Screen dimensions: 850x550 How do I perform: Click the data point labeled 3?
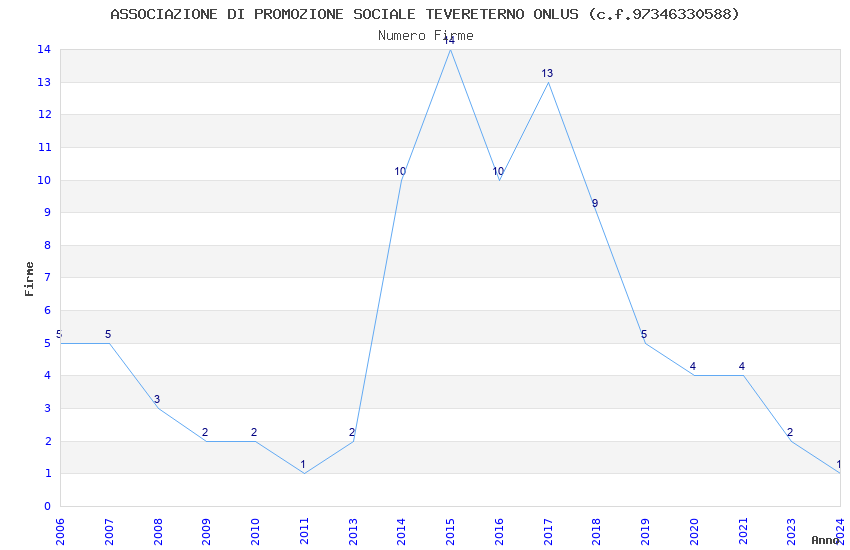pyautogui.click(x=158, y=408)
